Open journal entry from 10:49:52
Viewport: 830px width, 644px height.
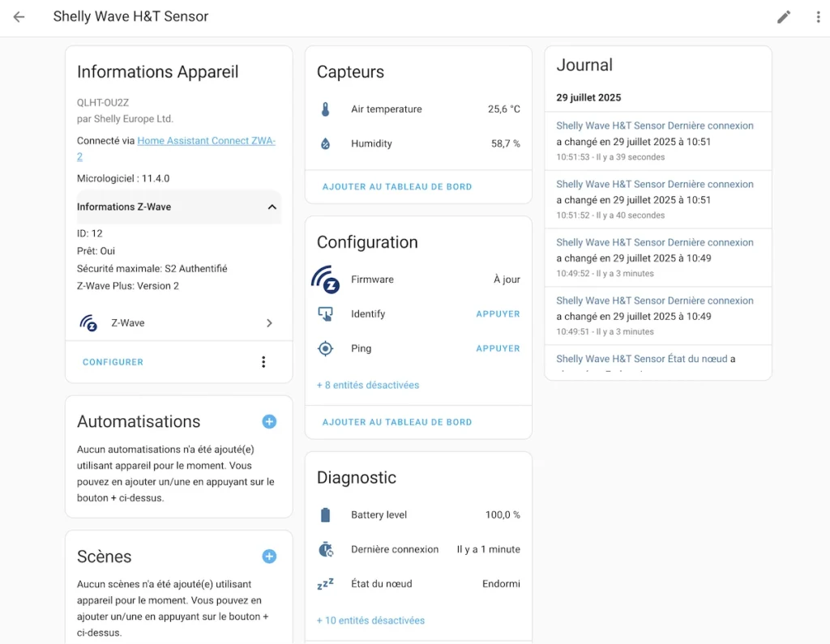pyautogui.click(x=658, y=258)
